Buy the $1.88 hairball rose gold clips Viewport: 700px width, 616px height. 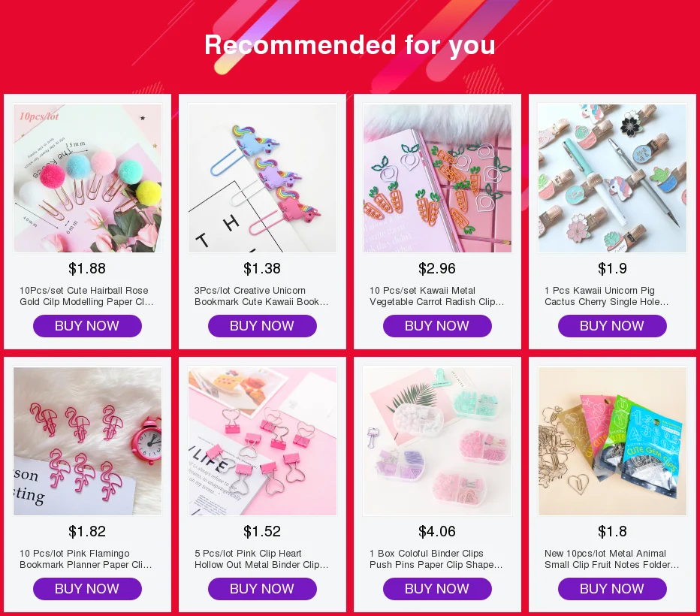87,326
